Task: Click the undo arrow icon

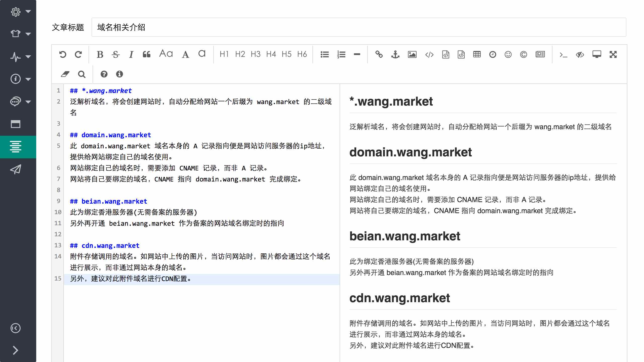Action: [63, 54]
